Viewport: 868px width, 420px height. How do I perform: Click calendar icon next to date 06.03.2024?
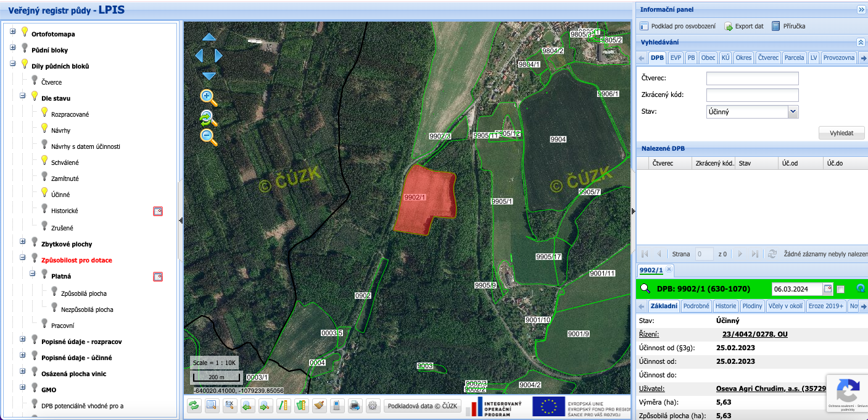[828, 289]
